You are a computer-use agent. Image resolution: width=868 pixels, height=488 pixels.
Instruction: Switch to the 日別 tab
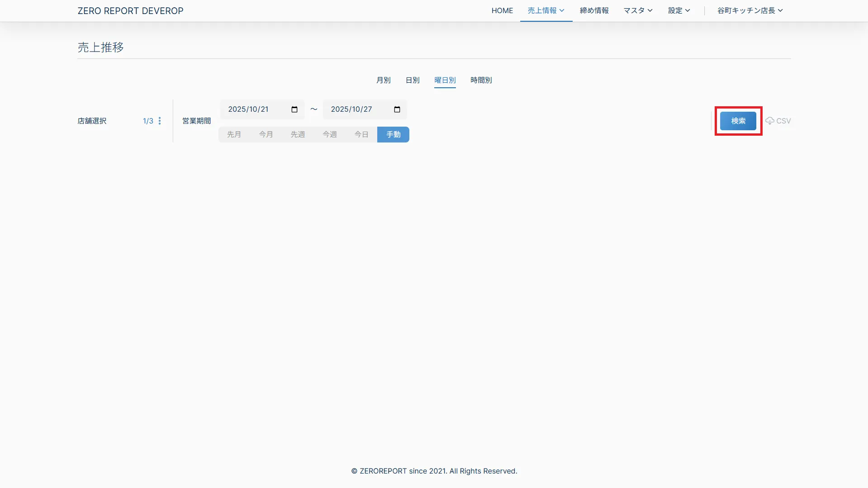[412, 80]
